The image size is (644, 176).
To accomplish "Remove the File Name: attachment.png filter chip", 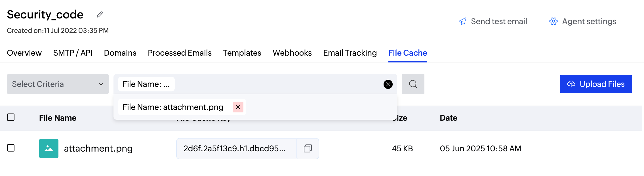I will [x=238, y=107].
